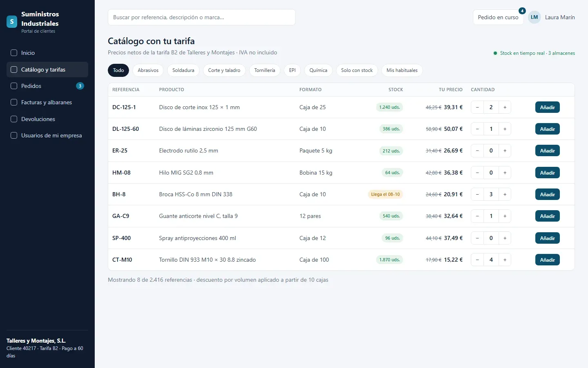This screenshot has height=368, width=588.
Task: Filter catalog by Soldadura
Action: [x=183, y=70]
